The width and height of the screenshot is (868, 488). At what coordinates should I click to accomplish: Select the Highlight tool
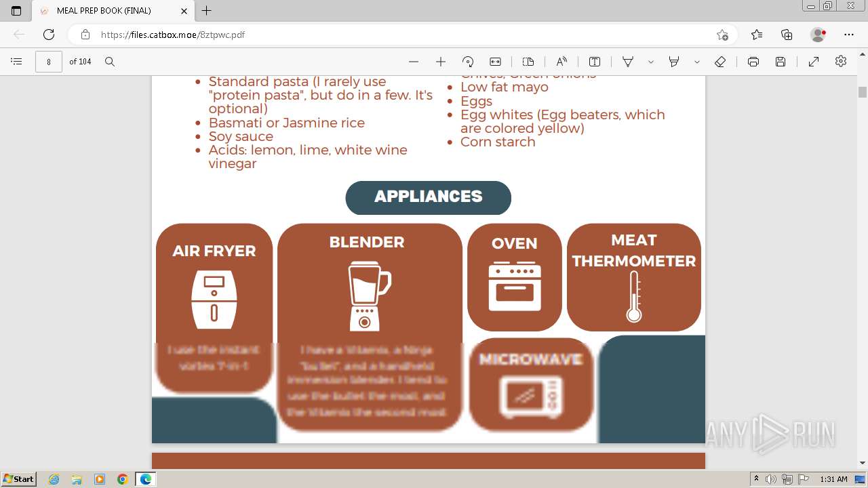[x=674, y=62]
